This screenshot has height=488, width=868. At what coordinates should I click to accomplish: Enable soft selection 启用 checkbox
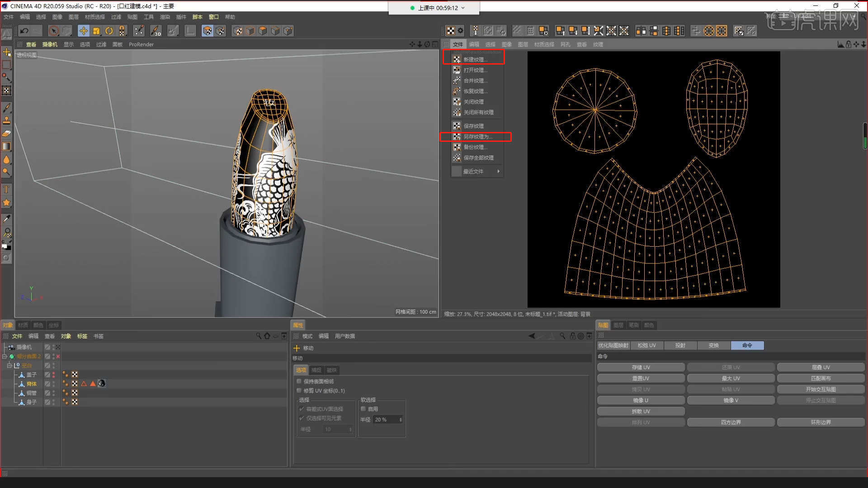point(363,408)
